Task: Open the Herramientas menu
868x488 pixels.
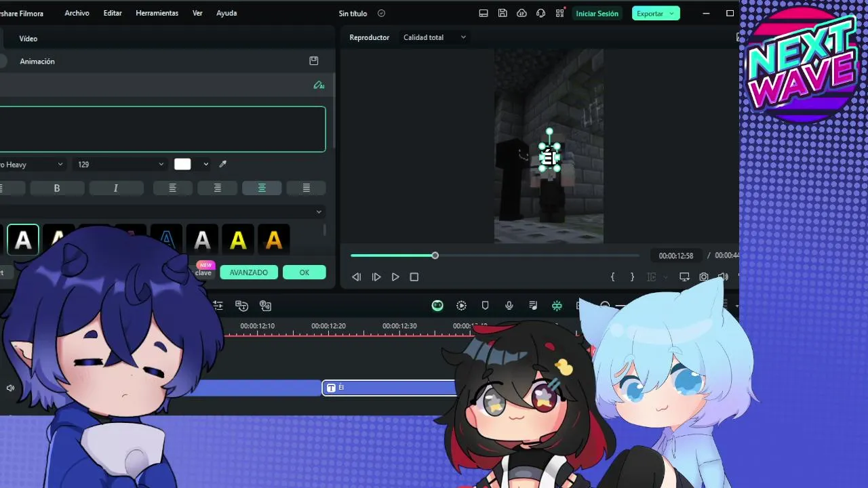Action: [x=157, y=13]
